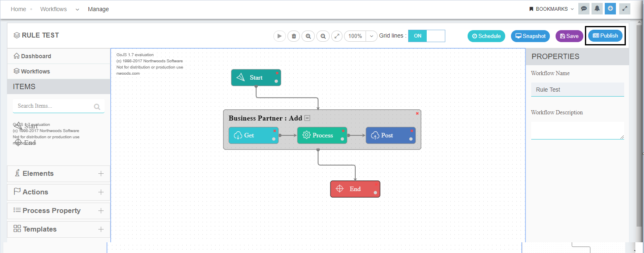This screenshot has height=253, width=644.
Task: Click the Snapshot button
Action: 530,36
